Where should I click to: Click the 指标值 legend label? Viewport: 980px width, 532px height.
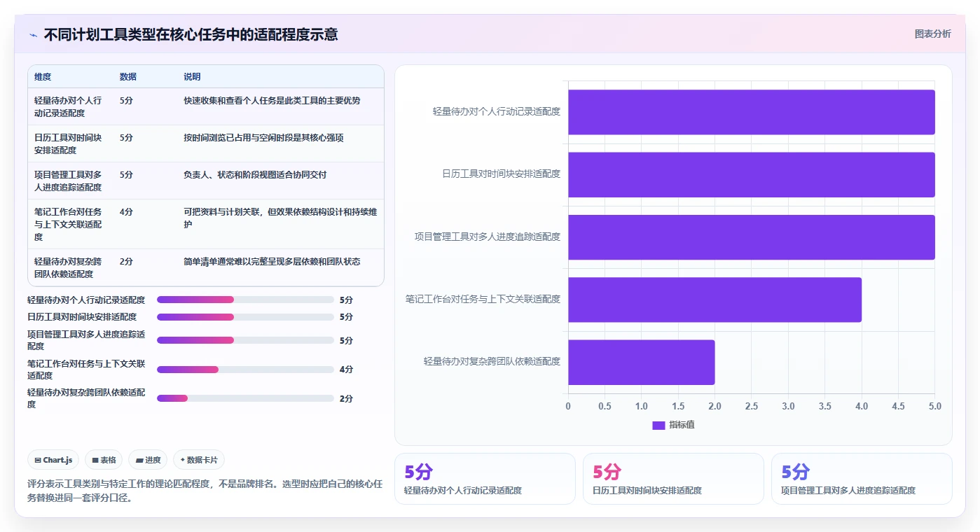[682, 425]
